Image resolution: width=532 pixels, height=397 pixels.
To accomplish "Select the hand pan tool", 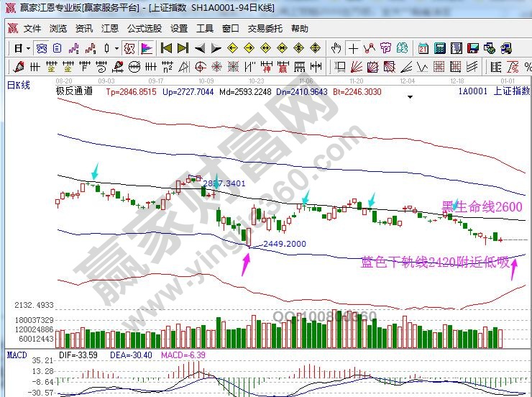I will 336,48.
